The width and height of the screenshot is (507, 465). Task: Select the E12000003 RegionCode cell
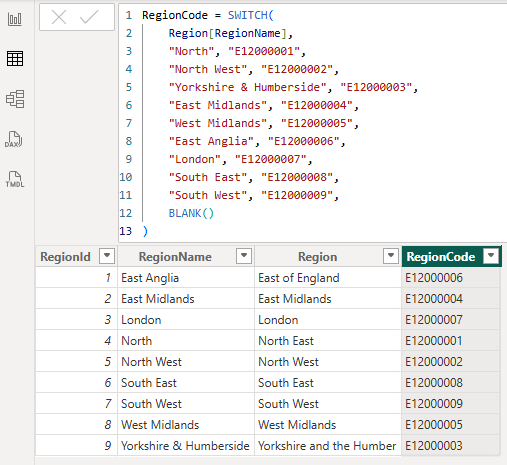pos(451,446)
